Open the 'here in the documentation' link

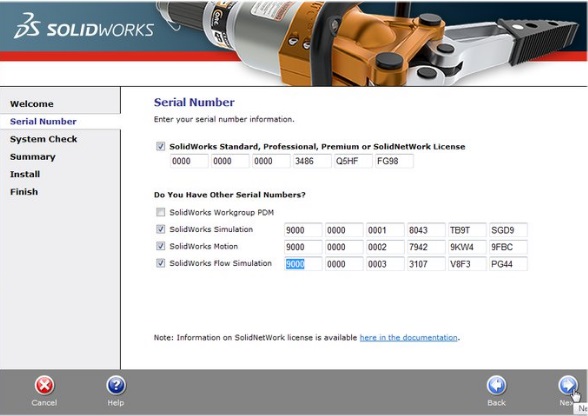point(408,338)
